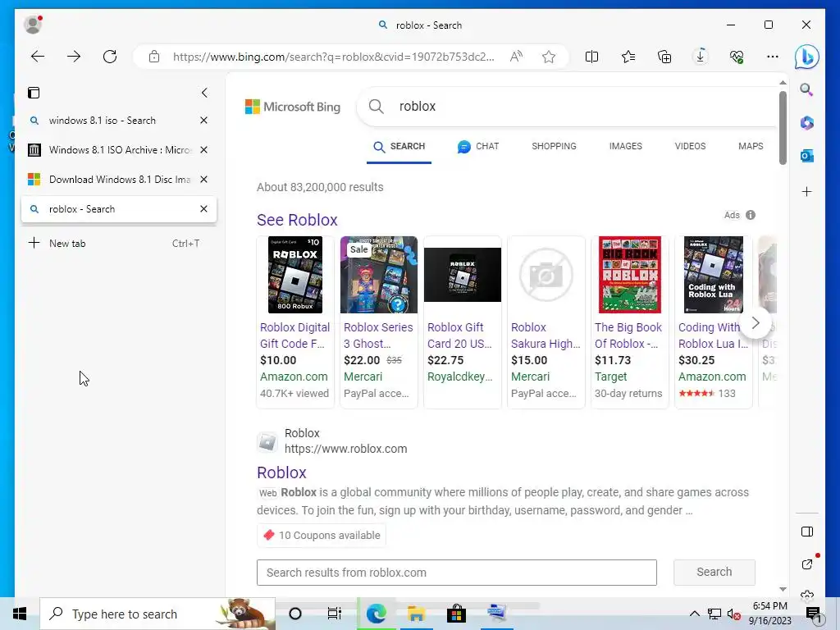Close the roblox - Search tab
Viewport: 840px width, 630px height.
(x=203, y=209)
